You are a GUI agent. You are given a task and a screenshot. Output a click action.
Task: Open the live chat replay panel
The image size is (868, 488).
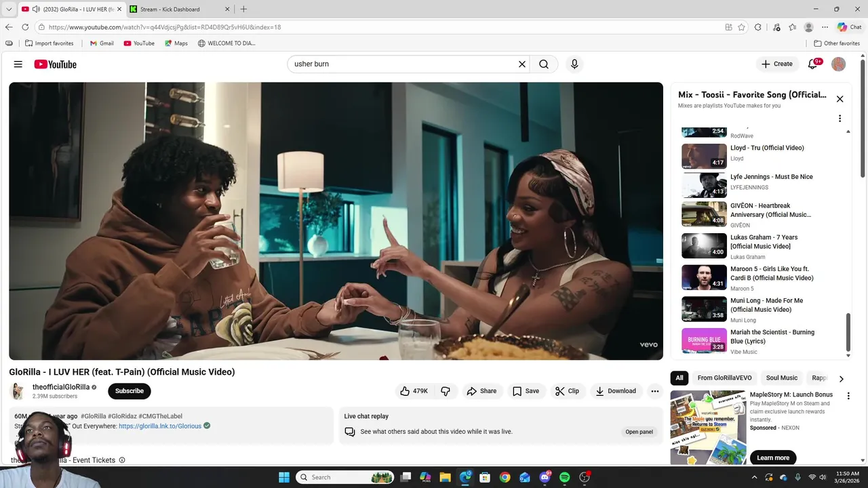tap(639, 432)
